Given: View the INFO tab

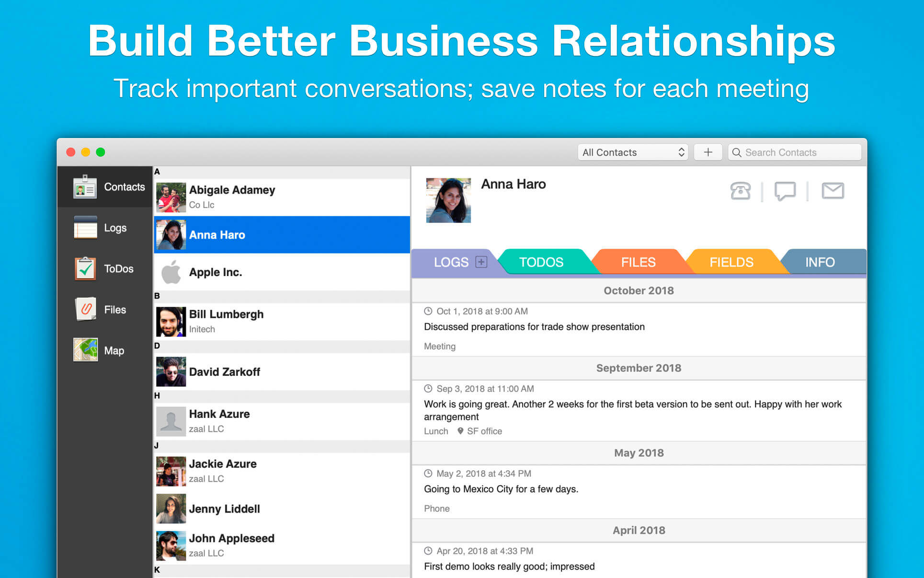Looking at the screenshot, I should pyautogui.click(x=820, y=262).
